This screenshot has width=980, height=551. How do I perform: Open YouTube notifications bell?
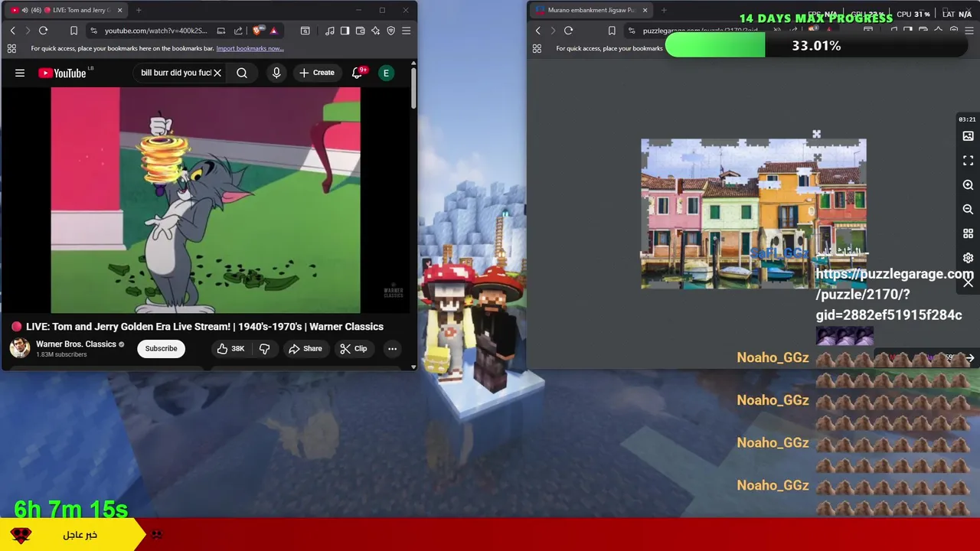point(357,73)
